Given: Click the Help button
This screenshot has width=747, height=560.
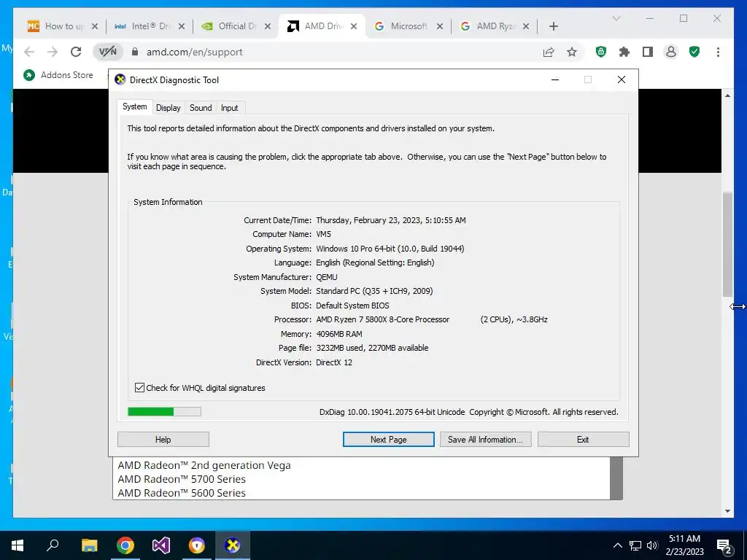Looking at the screenshot, I should [163, 439].
